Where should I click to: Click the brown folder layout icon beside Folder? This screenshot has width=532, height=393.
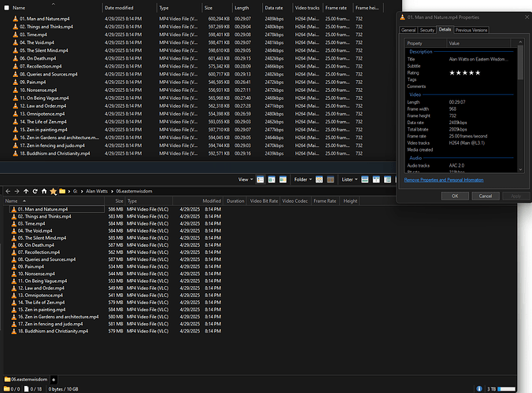click(331, 179)
